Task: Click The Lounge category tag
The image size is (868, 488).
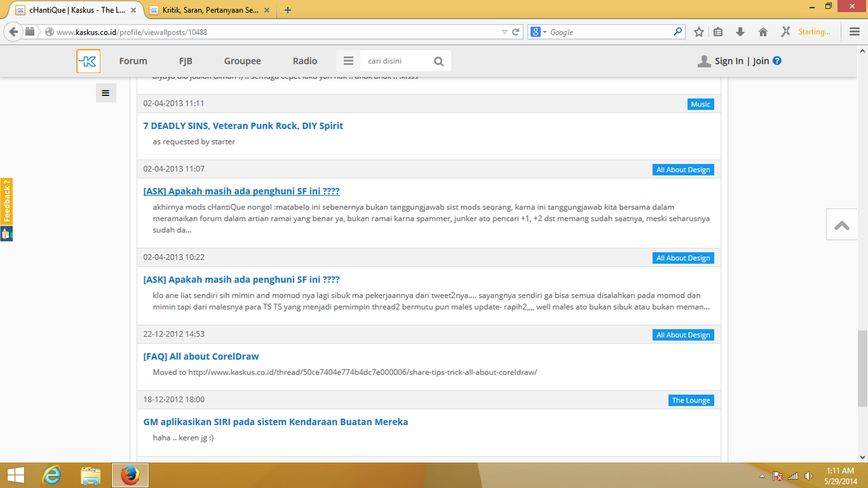Action: pos(691,401)
